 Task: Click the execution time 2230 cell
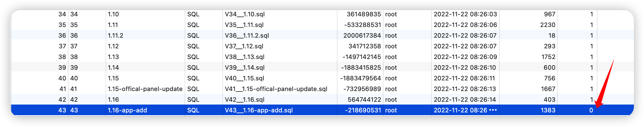point(547,25)
